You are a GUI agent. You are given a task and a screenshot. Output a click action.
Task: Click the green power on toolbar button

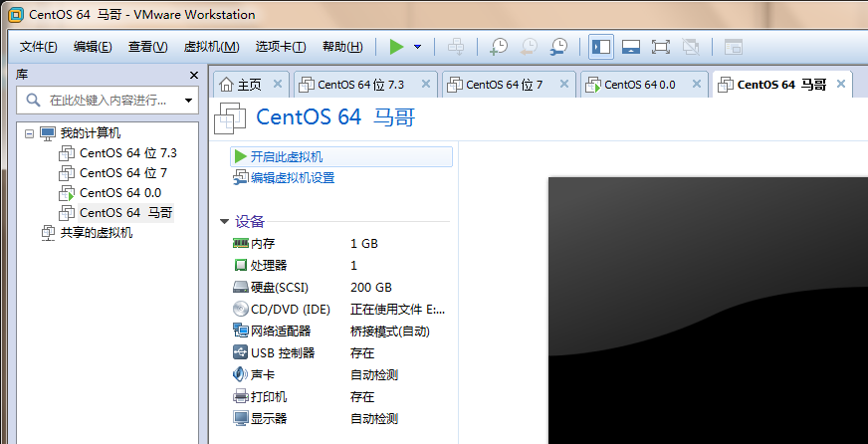click(x=396, y=47)
